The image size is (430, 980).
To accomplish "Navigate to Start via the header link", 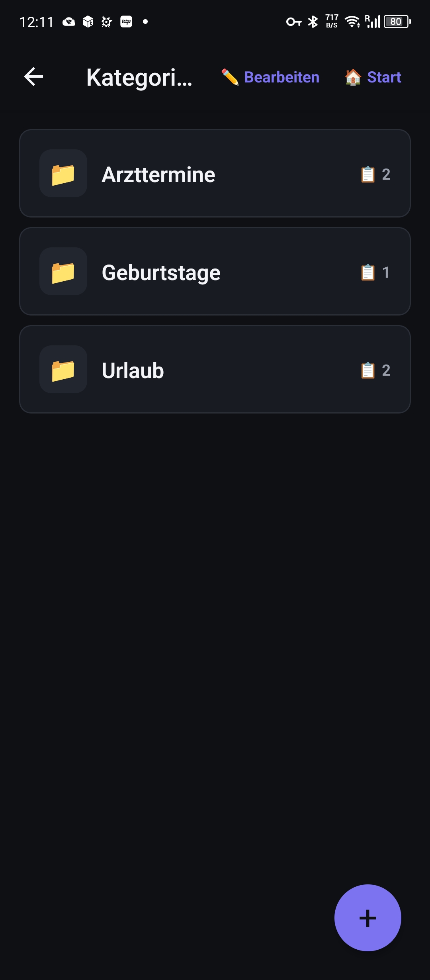I will pos(383,77).
